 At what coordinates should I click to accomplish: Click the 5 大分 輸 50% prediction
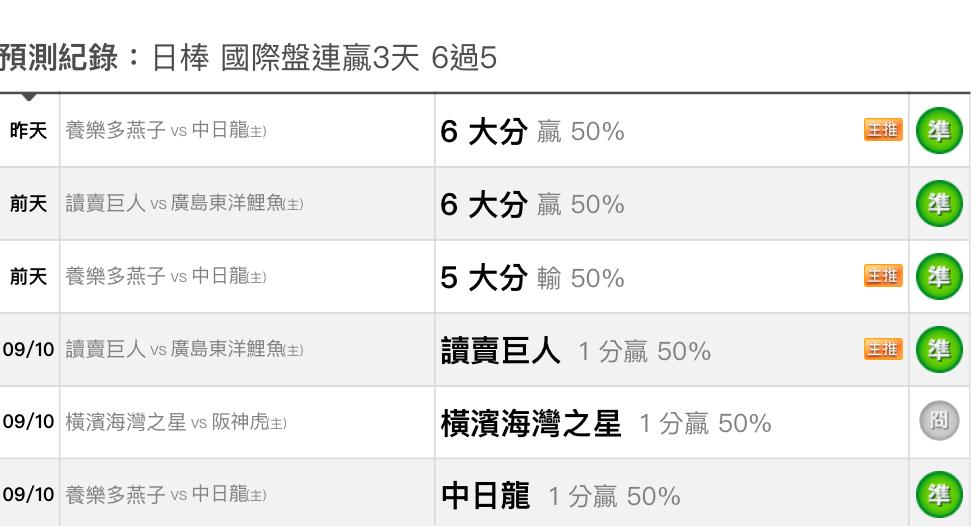coord(532,277)
